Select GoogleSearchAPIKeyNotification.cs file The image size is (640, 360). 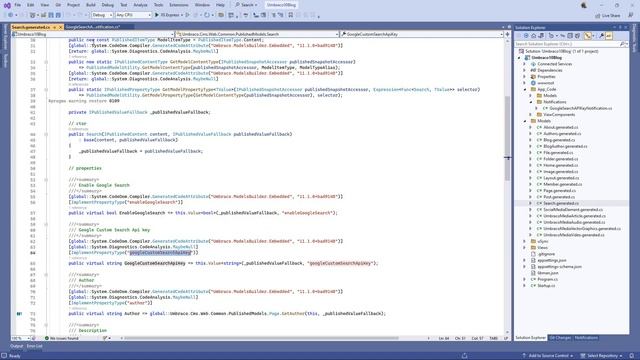pyautogui.click(x=580, y=108)
